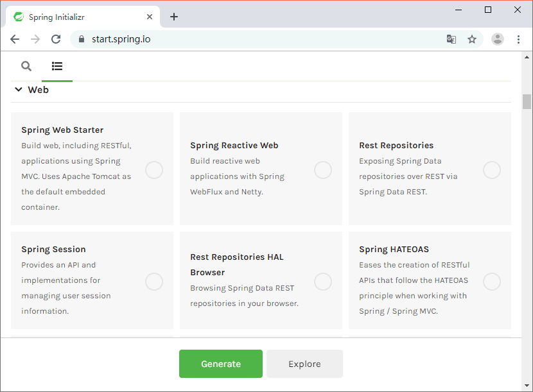Focus the start.spring.io address bar
The height and width of the screenshot is (392, 533).
pos(257,39)
